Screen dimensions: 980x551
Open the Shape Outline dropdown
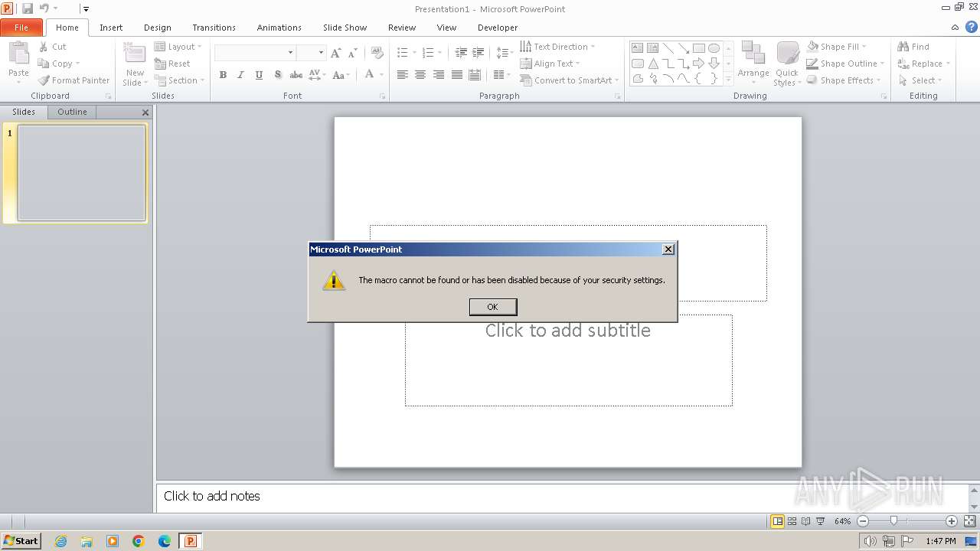tap(845, 64)
